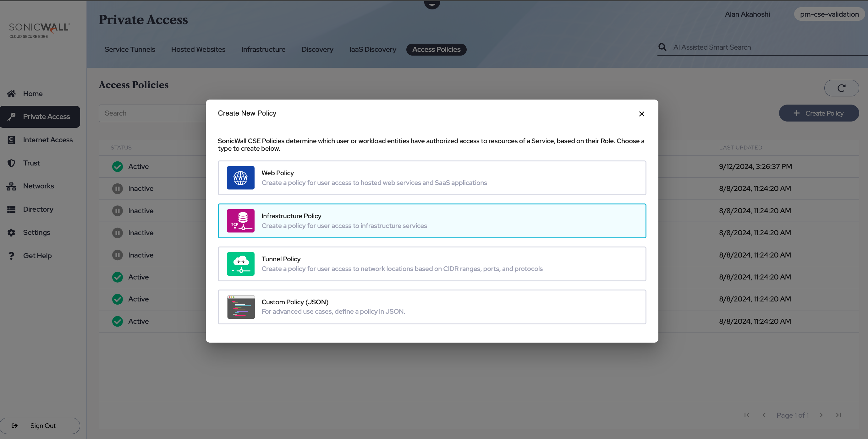Screen dimensions: 868x439
Task: Click the Sign Out button
Action: [40, 425]
